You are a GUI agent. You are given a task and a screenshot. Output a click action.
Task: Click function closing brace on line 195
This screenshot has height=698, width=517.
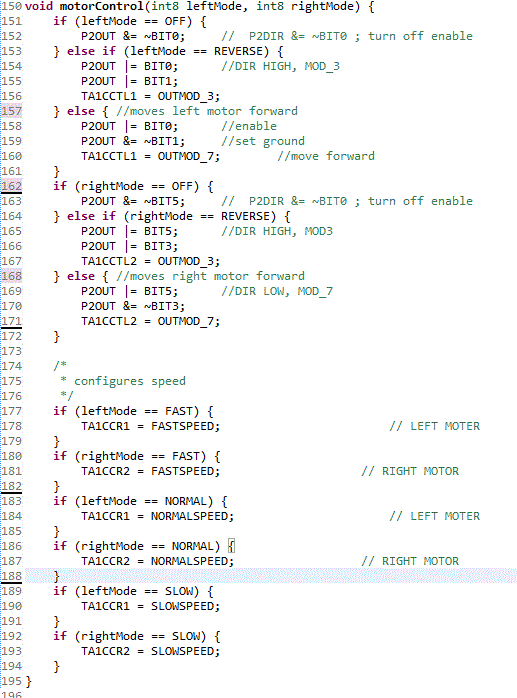pyautogui.click(x=28, y=681)
